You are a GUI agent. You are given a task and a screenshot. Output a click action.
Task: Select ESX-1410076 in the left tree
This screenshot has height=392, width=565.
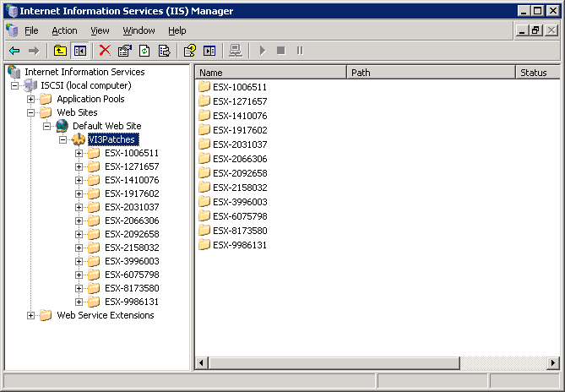click(132, 180)
